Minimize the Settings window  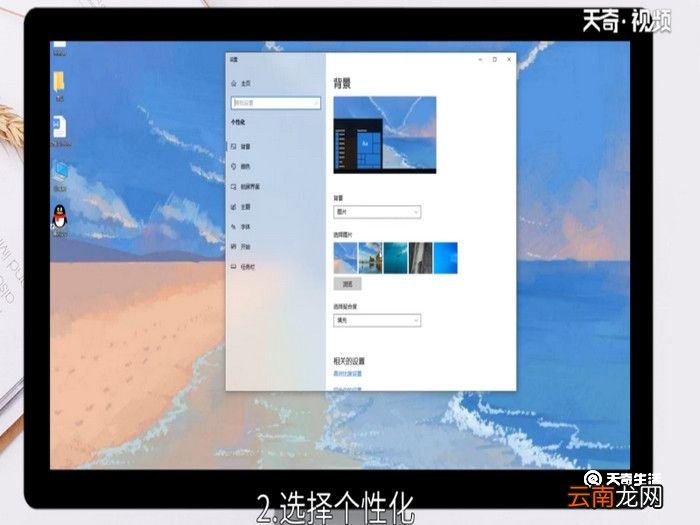480,59
